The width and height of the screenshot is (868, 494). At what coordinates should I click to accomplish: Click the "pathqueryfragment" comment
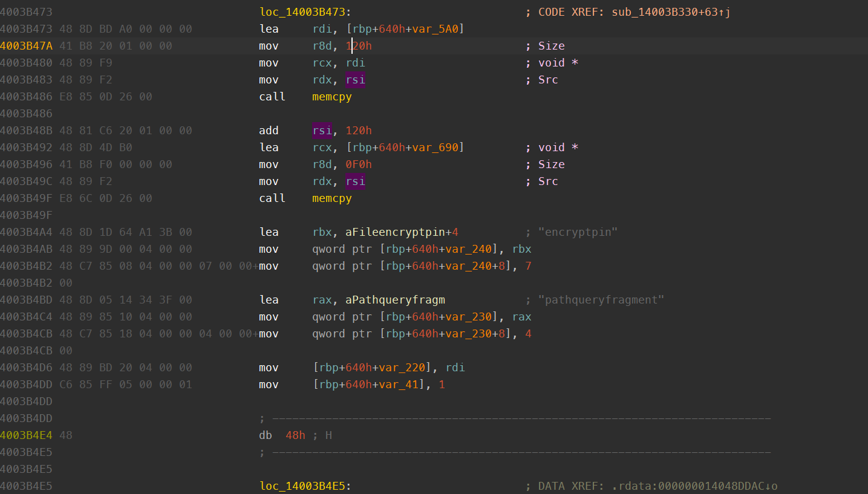point(601,300)
